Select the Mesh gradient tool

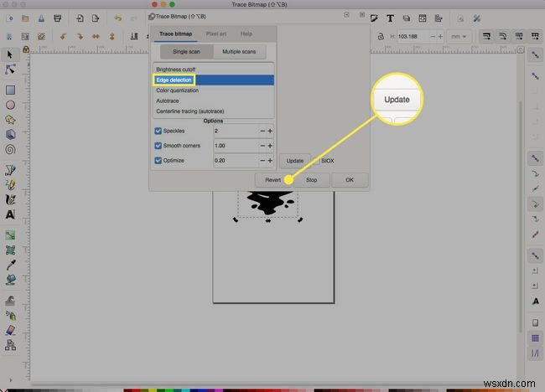[x=10, y=250]
